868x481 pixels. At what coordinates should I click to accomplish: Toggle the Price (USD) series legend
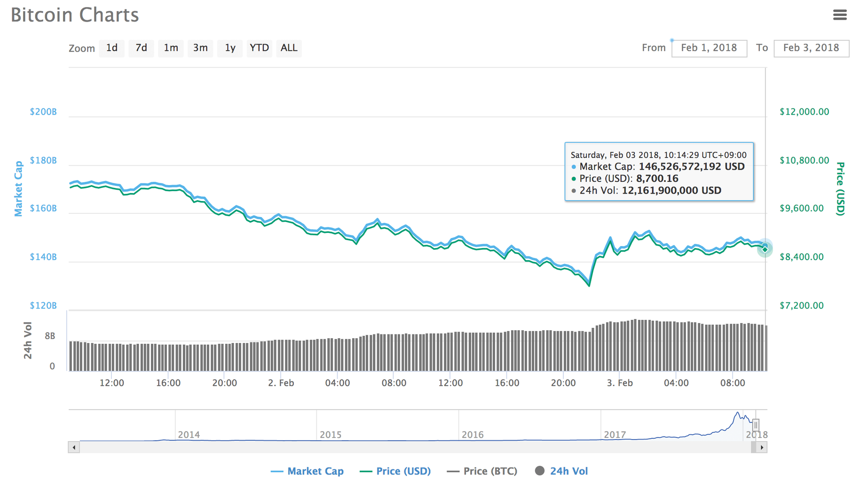tap(395, 471)
